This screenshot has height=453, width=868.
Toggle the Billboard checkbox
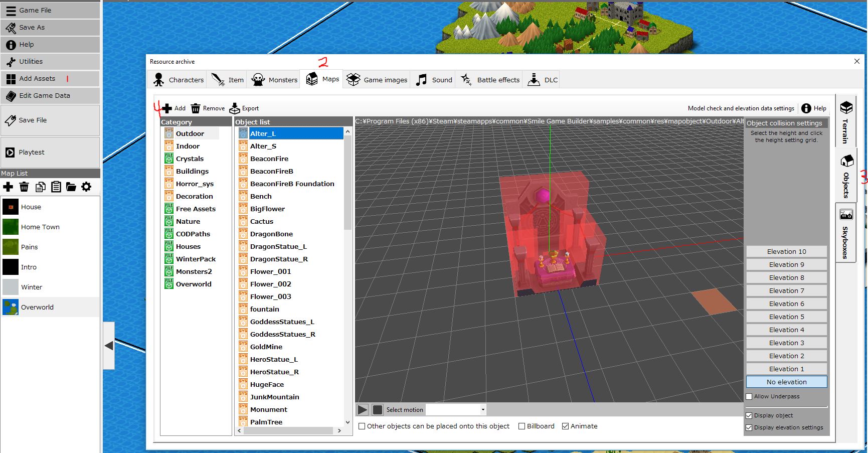(x=522, y=426)
